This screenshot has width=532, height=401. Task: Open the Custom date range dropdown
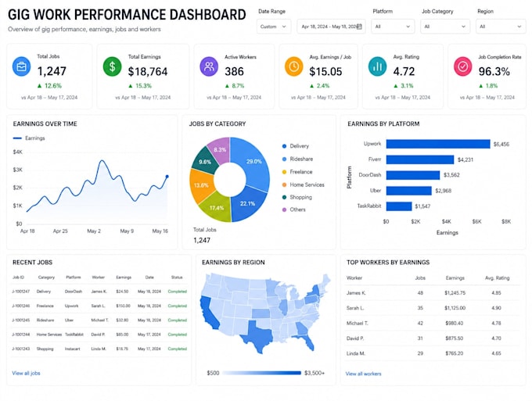tap(274, 27)
